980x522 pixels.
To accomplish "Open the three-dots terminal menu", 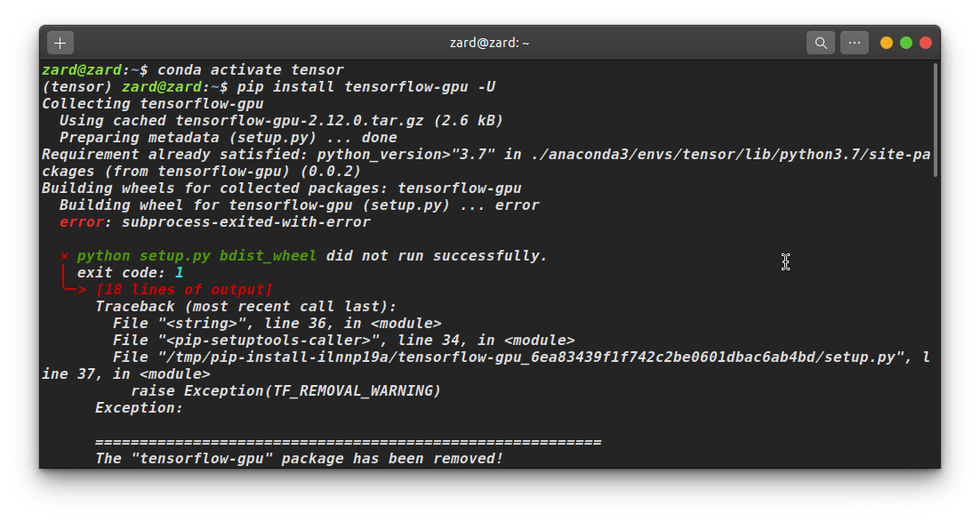I will (855, 43).
